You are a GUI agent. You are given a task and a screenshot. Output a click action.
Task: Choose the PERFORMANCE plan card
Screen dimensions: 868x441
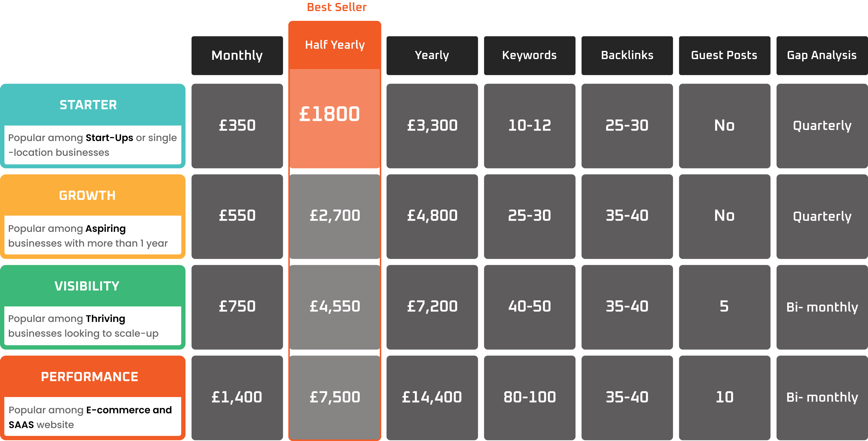[x=93, y=398]
